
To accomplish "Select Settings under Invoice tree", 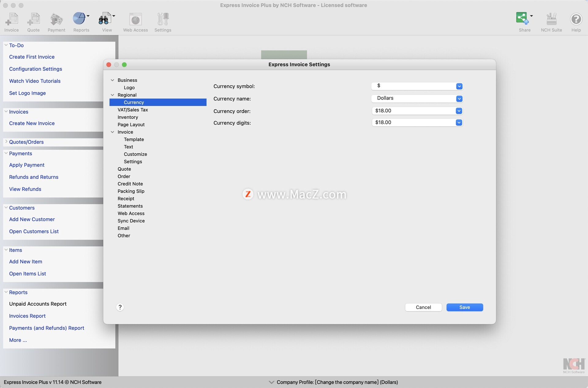I will (x=133, y=162).
